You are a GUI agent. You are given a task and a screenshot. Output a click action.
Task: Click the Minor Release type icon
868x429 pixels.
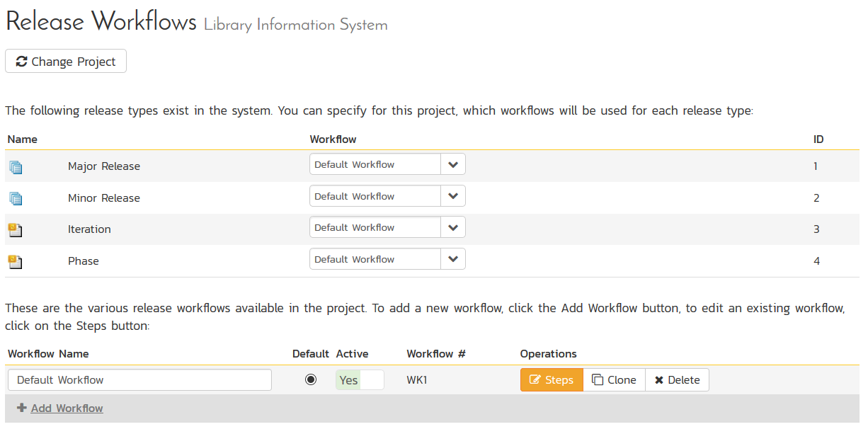[16, 198]
